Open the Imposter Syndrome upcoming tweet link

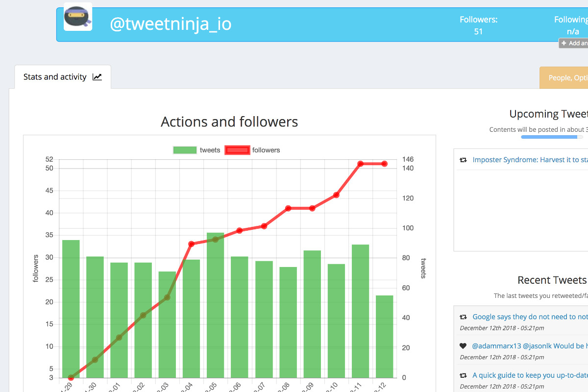point(530,160)
